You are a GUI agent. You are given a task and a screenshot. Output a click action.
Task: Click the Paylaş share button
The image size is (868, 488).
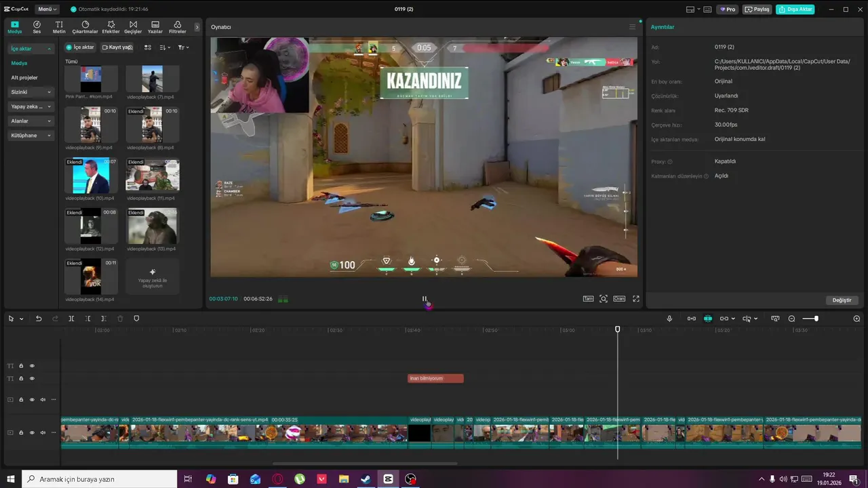tap(757, 9)
